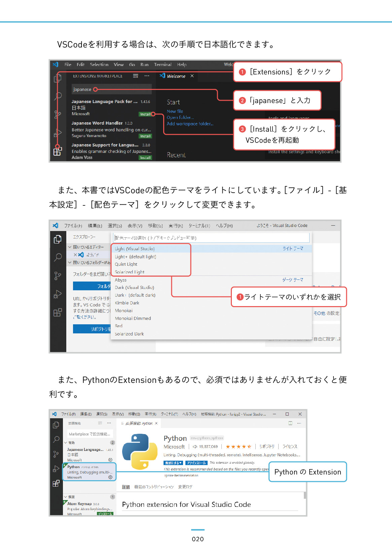The height and width of the screenshot is (557, 392).
Task: Click Explorer icon in theme-picker VSCode window
Action: 58,239
